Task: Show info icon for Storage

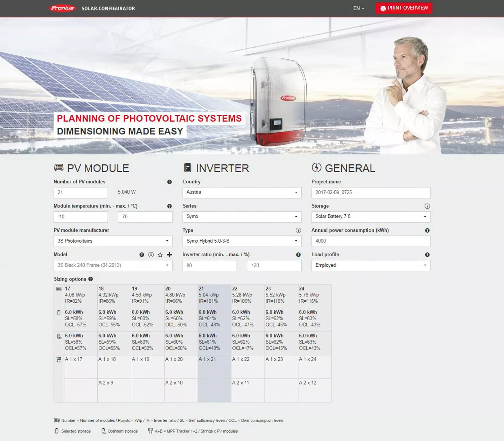Action: [x=427, y=206]
